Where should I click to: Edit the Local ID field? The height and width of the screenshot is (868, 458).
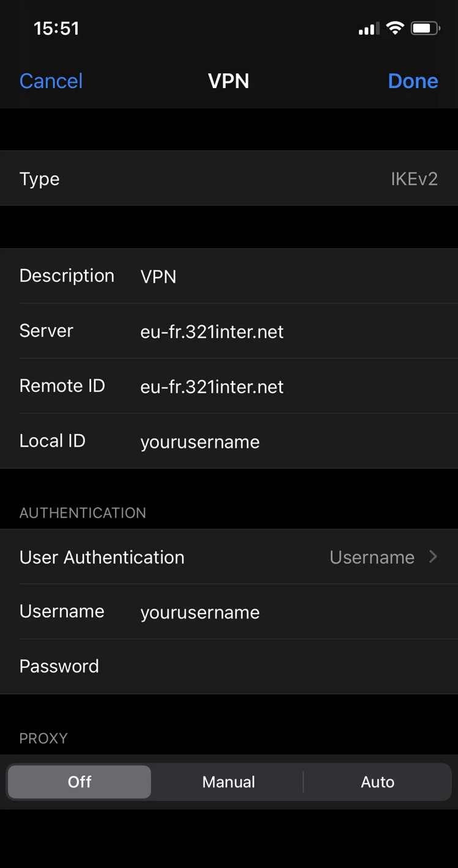(x=294, y=442)
